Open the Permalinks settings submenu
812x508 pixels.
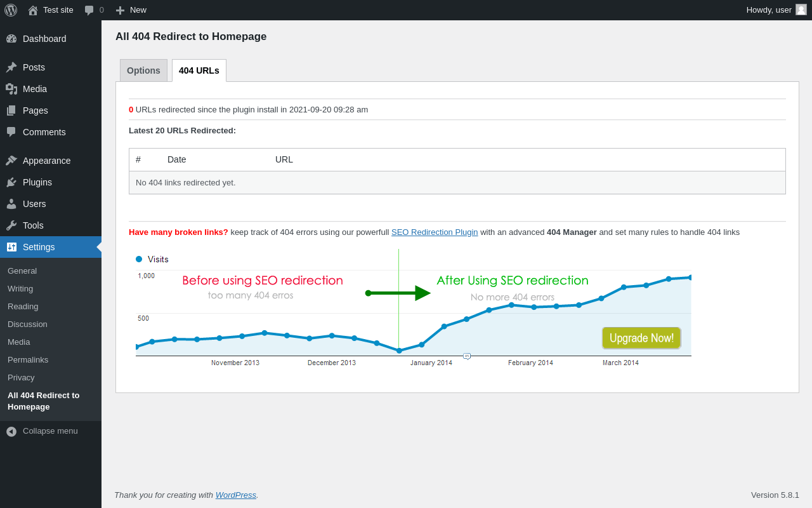[28, 359]
